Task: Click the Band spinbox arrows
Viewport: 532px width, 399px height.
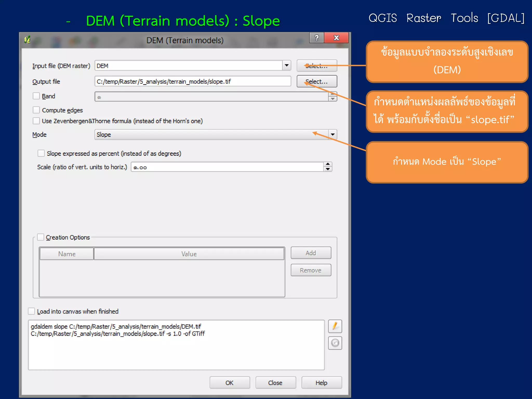Action: [332, 96]
